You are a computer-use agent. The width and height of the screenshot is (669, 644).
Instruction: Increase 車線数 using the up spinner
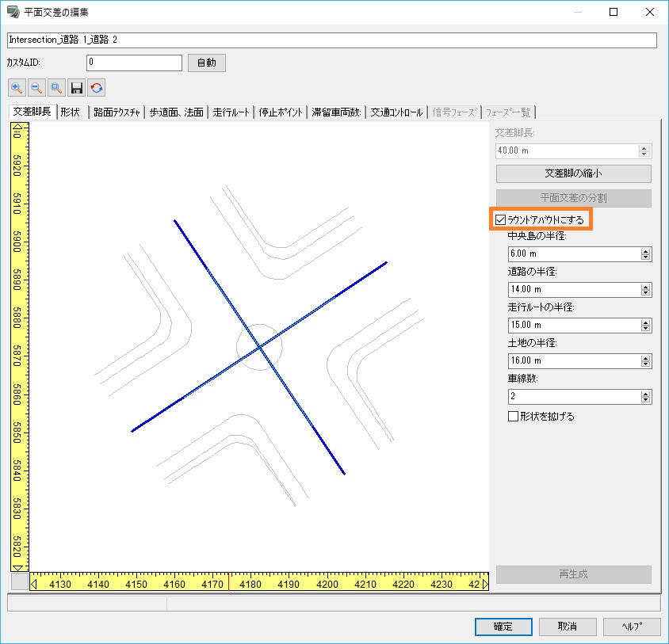pos(645,393)
